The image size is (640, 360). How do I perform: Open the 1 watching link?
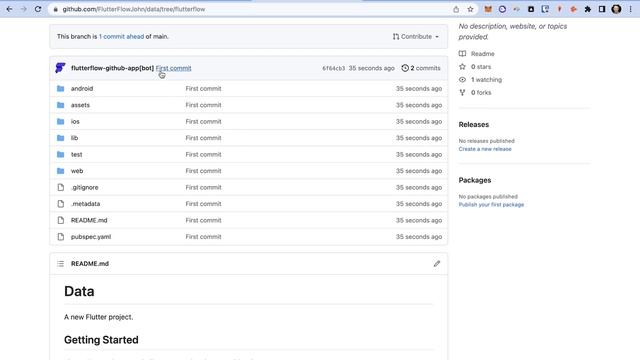(x=480, y=80)
